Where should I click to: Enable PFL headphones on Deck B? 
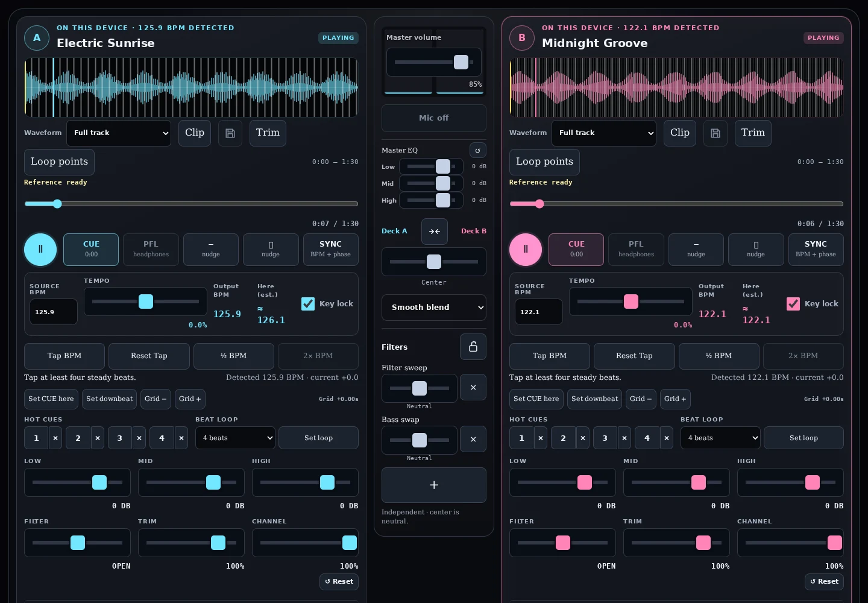[636, 250]
